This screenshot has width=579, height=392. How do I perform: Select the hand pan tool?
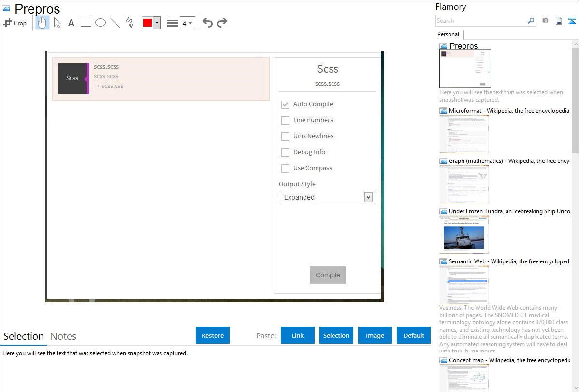pos(43,23)
